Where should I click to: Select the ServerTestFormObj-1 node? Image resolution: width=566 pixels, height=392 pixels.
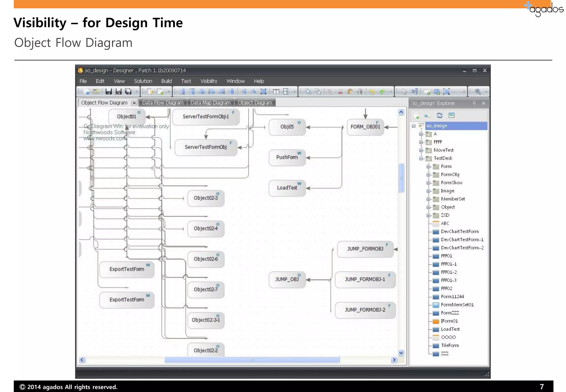pyautogui.click(x=206, y=117)
